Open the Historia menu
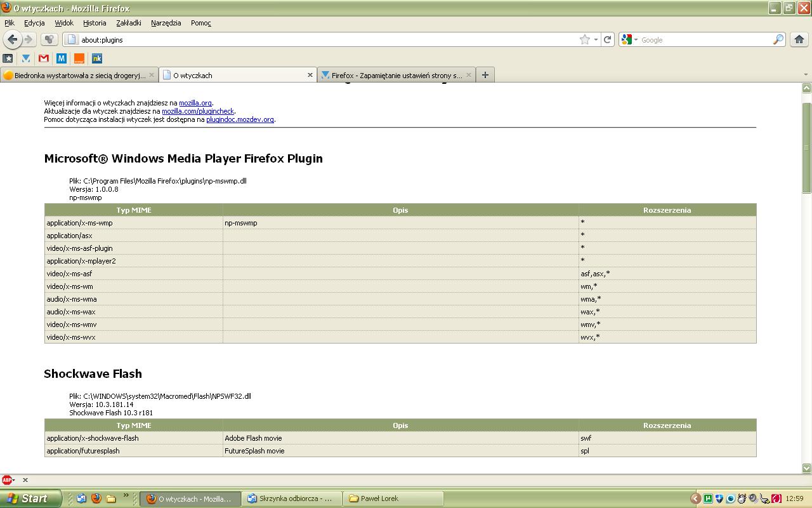 95,23
